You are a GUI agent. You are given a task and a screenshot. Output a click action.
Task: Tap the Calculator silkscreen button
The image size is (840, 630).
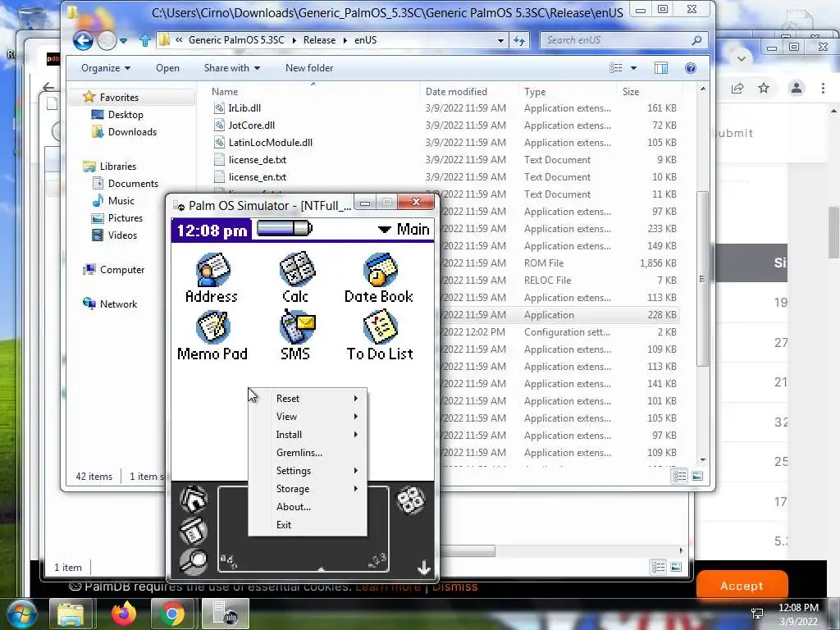click(x=411, y=500)
